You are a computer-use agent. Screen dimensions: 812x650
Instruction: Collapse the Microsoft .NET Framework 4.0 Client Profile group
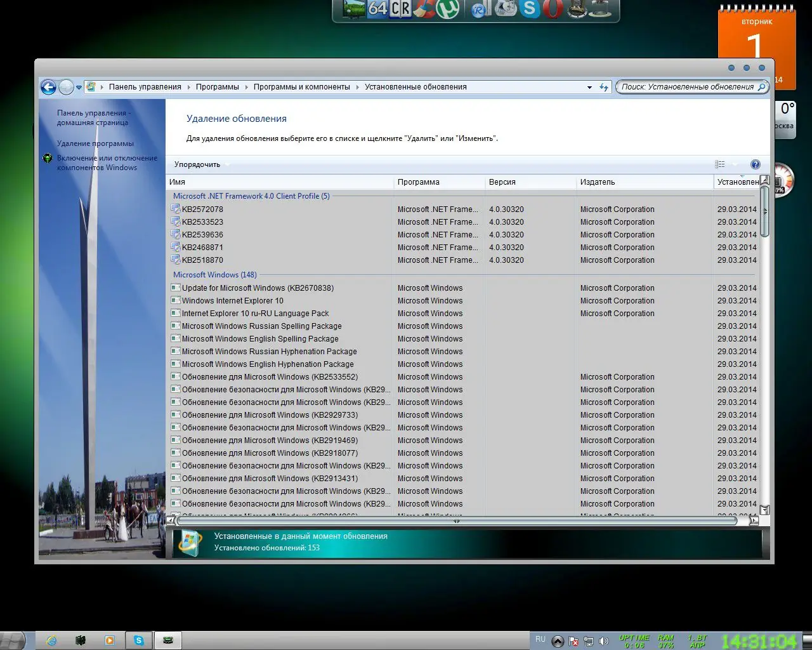pyautogui.click(x=251, y=196)
